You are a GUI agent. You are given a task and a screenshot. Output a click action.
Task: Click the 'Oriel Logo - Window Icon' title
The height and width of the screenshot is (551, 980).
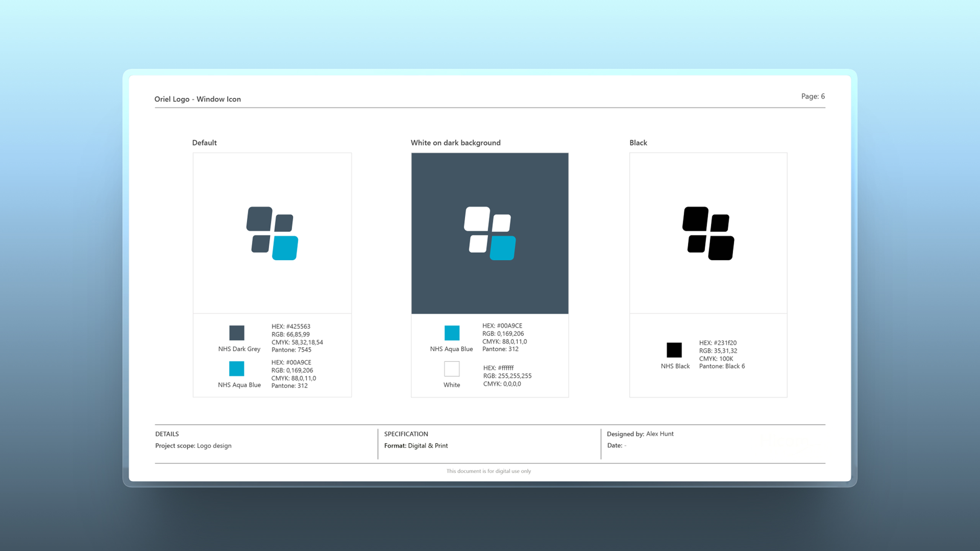(198, 99)
